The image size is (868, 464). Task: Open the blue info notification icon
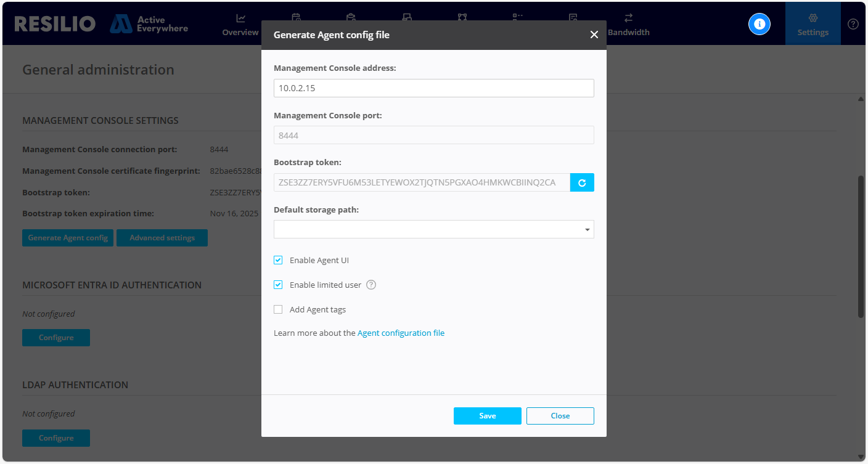pos(759,24)
